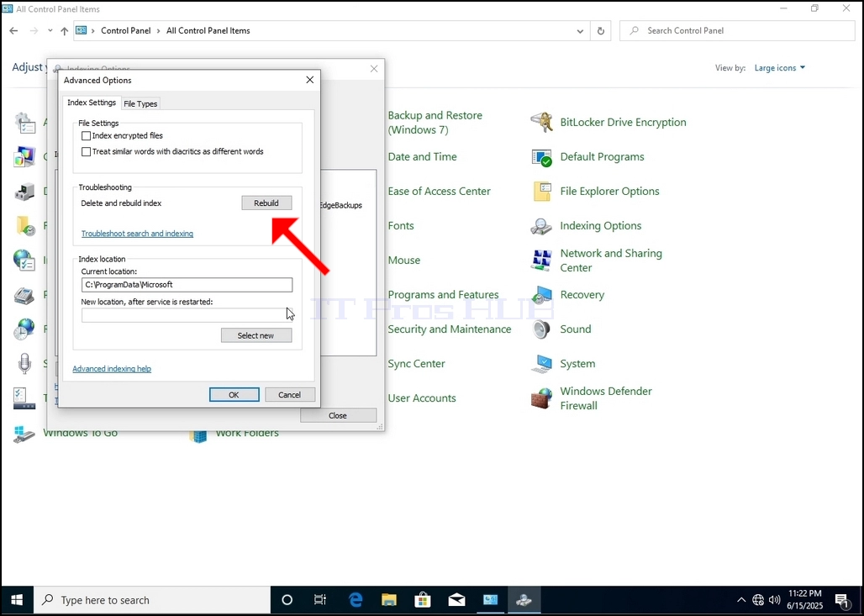This screenshot has height=616, width=864.
Task: Open Date and Time item
Action: pyautogui.click(x=423, y=157)
